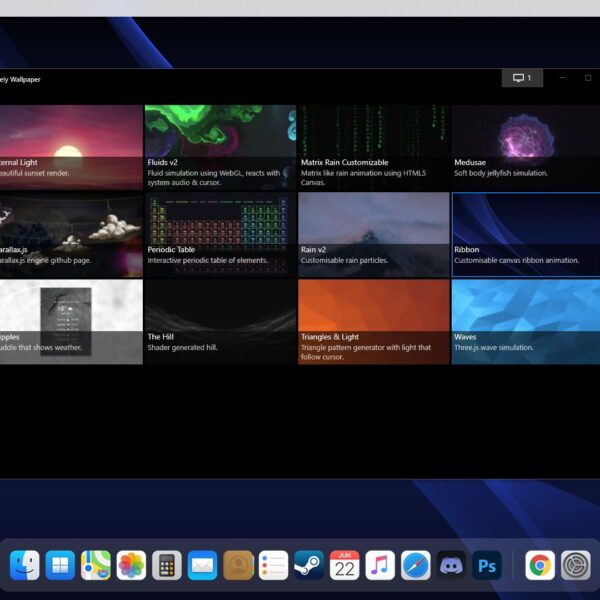Viewport: 600px width, 600px height.
Task: Launch Steam from the dock
Action: tap(309, 565)
